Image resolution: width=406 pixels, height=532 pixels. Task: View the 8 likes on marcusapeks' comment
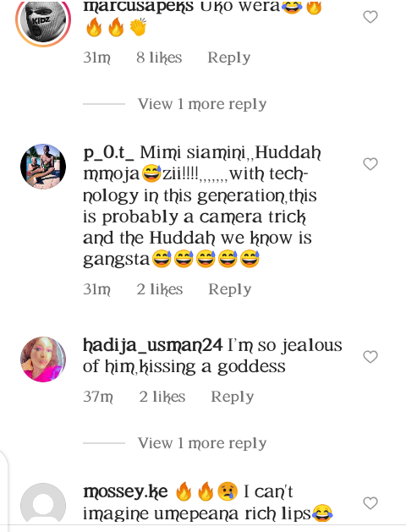pyautogui.click(x=159, y=58)
